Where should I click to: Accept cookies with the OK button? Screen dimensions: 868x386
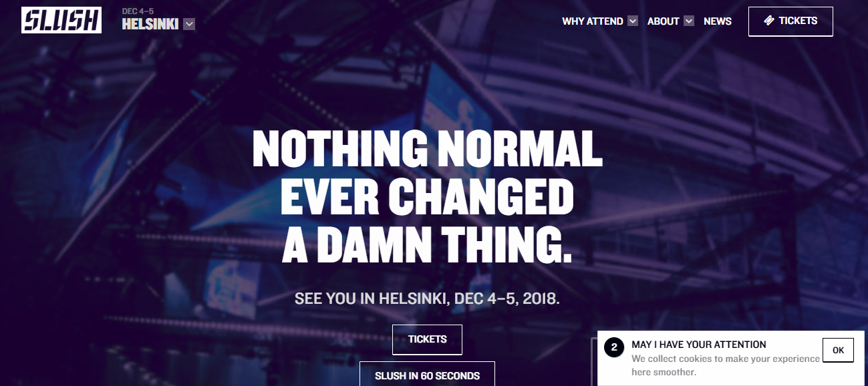tap(838, 350)
